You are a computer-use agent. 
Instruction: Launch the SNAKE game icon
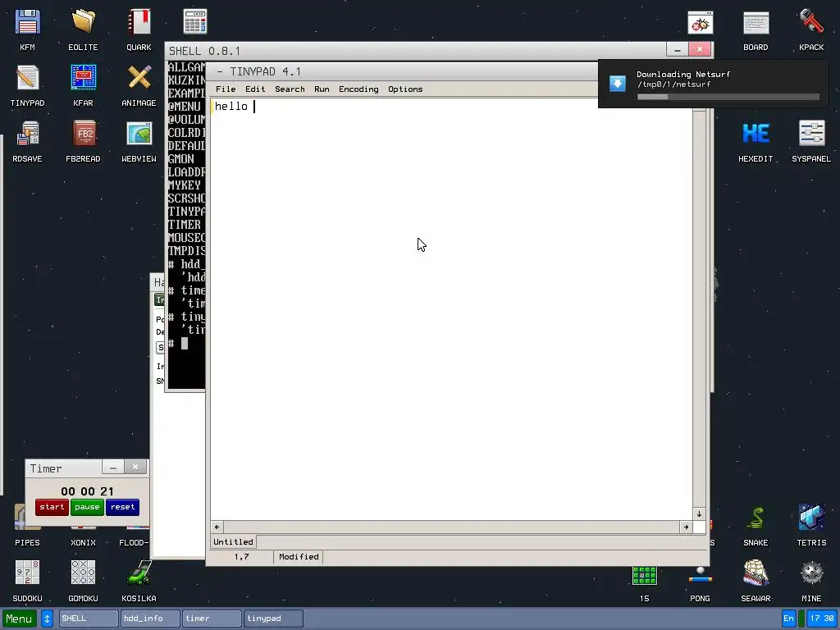[x=756, y=525]
